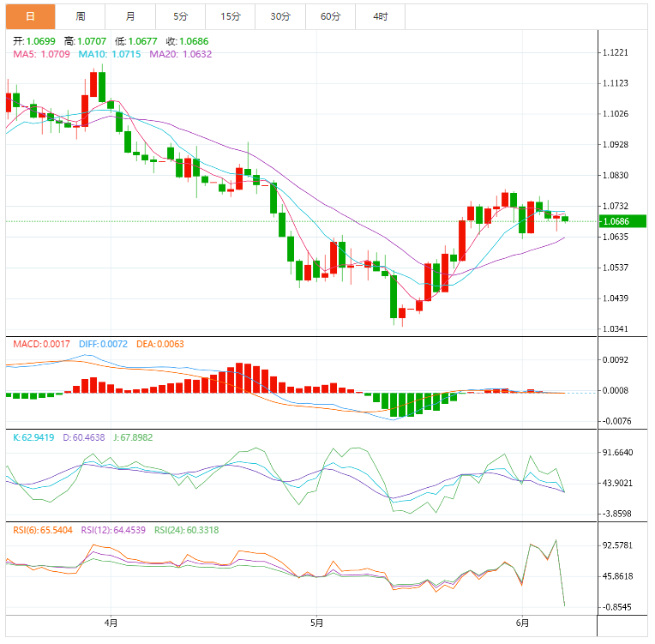Open the 60分 timeframe tab
Image resolution: width=655 pixels, height=644 pixels.
click(x=330, y=16)
